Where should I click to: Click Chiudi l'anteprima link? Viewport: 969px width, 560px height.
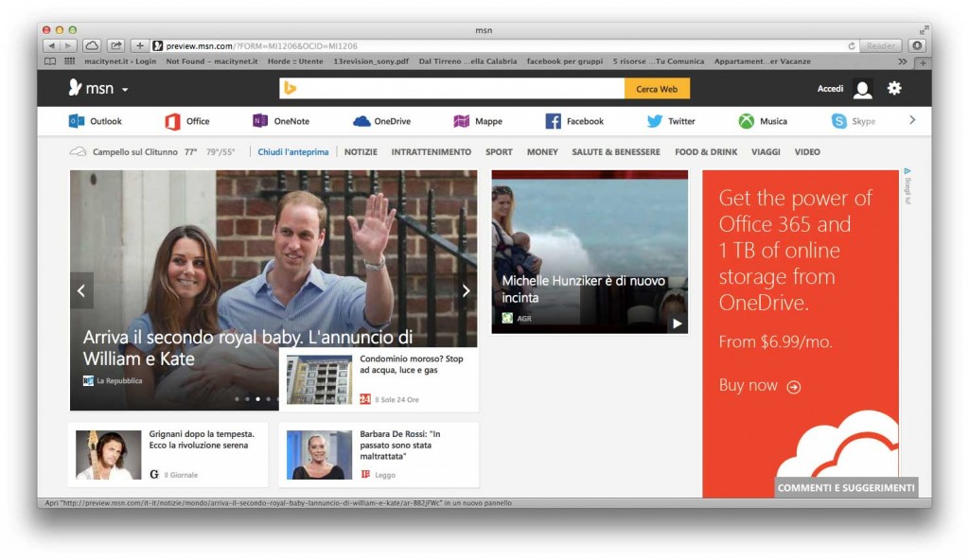click(293, 151)
